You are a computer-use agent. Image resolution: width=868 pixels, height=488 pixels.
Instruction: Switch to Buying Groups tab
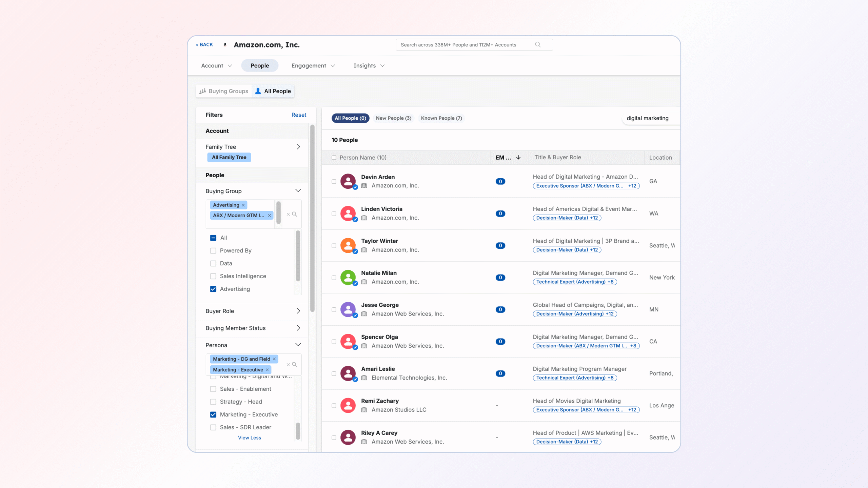click(x=224, y=91)
